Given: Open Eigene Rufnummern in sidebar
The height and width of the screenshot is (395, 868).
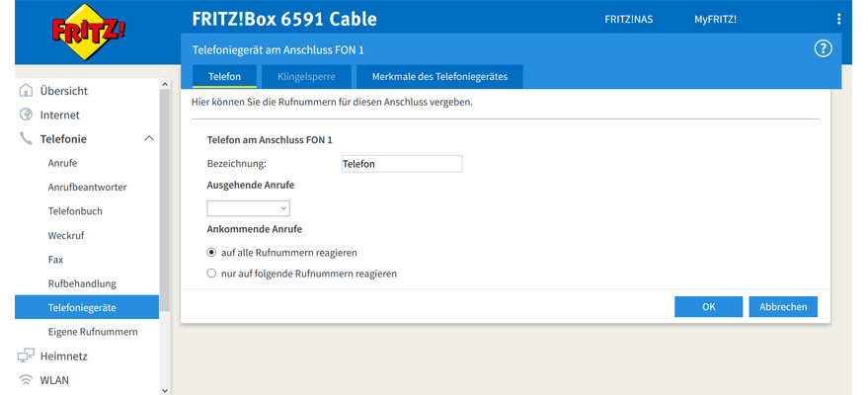Looking at the screenshot, I should pos(93,332).
